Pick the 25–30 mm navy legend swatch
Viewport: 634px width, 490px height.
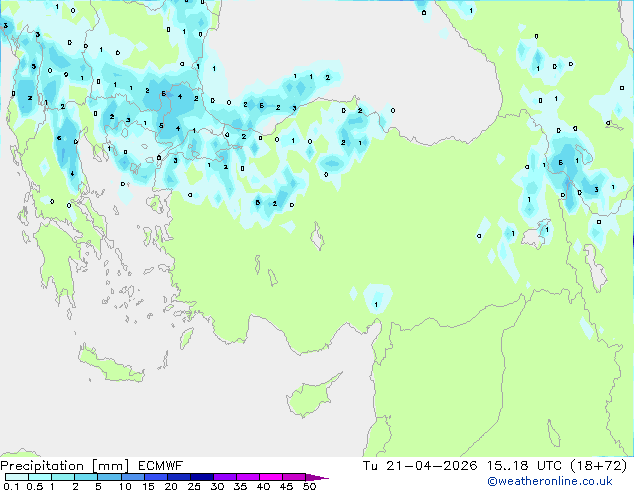click(x=201, y=477)
